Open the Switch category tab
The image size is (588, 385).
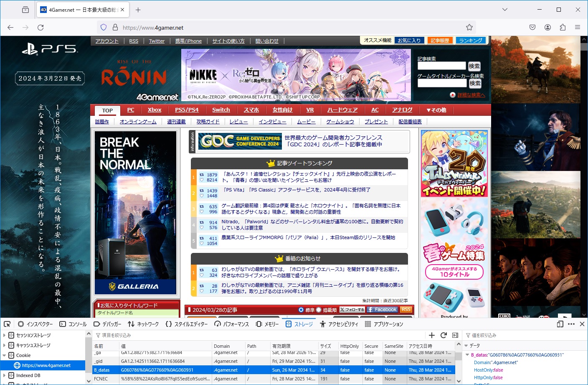[x=221, y=110]
